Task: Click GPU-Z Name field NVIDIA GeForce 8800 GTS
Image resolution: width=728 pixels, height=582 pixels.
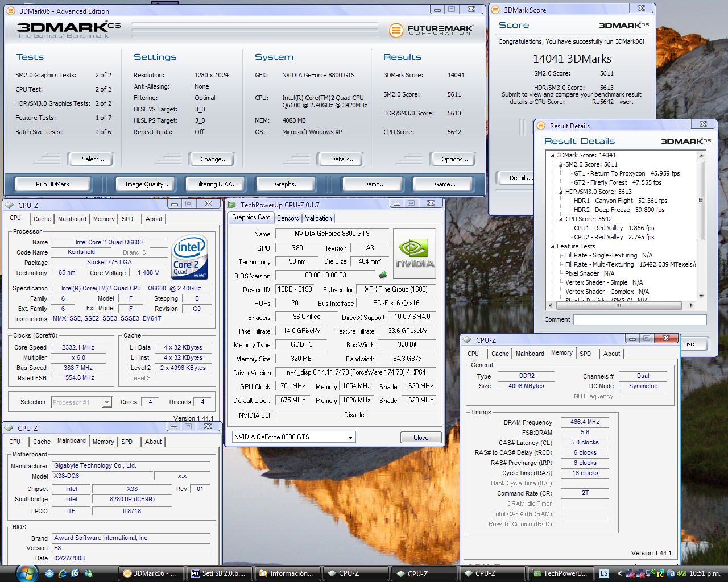Action: pos(332,234)
